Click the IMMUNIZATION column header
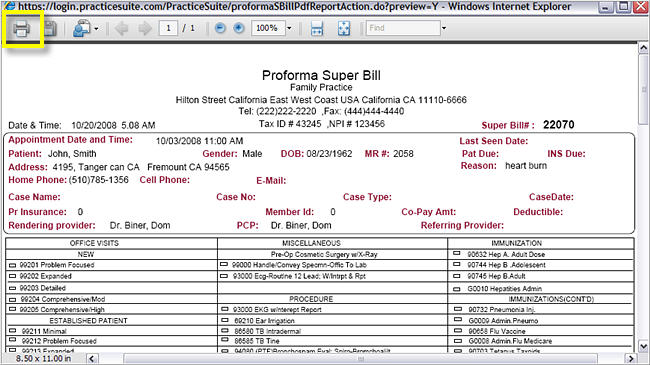The height and width of the screenshot is (365, 650). 517,243
